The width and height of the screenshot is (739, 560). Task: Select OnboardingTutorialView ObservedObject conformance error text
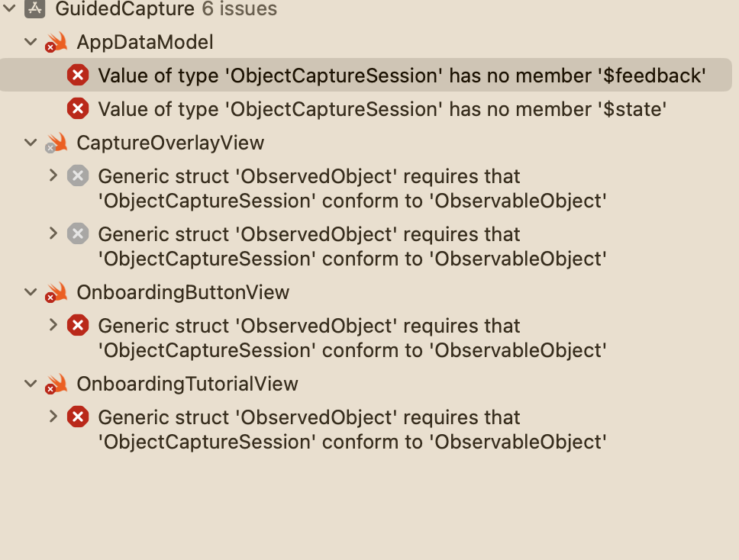(352, 430)
